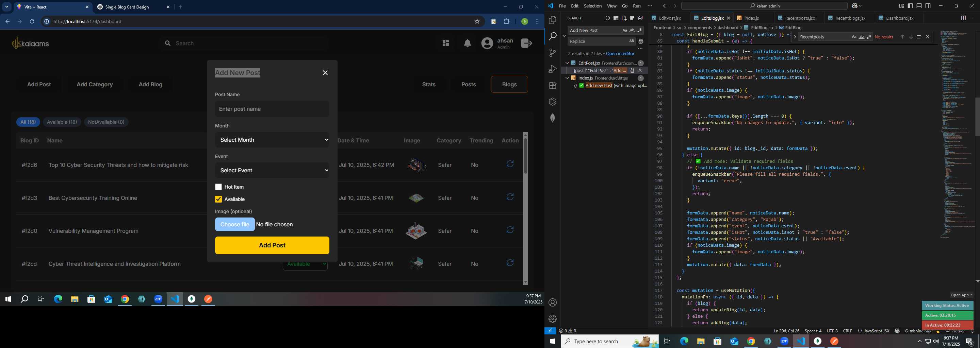Refresh the #f2d6 blog row action icon
Viewport: 980px width, 348px height.
510,164
